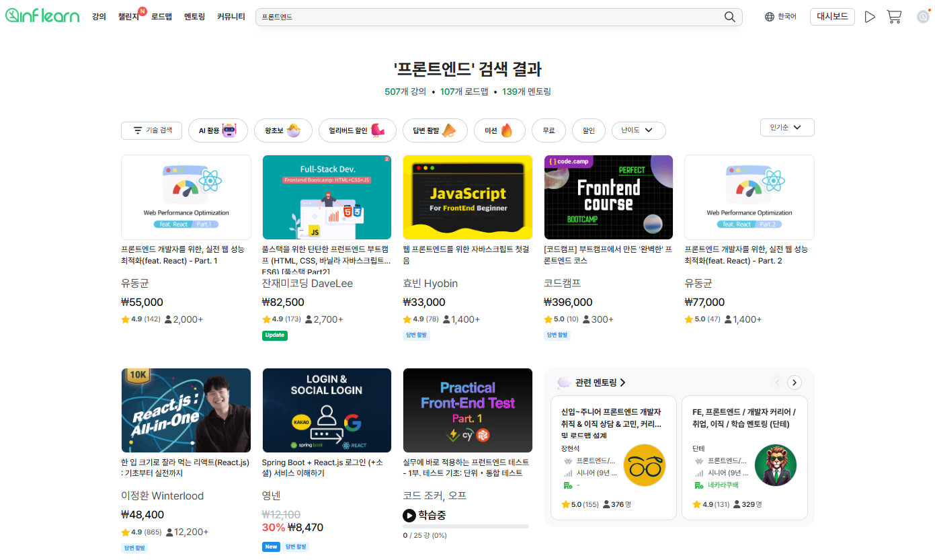Open the React.js All-in-One thumbnail
The height and width of the screenshot is (560, 935).
(186, 410)
